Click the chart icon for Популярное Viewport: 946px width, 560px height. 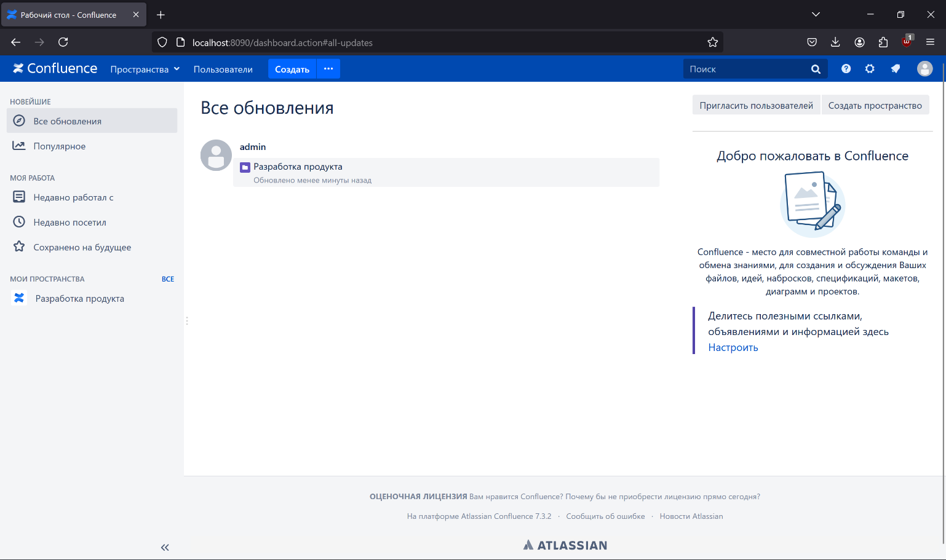pyautogui.click(x=19, y=146)
